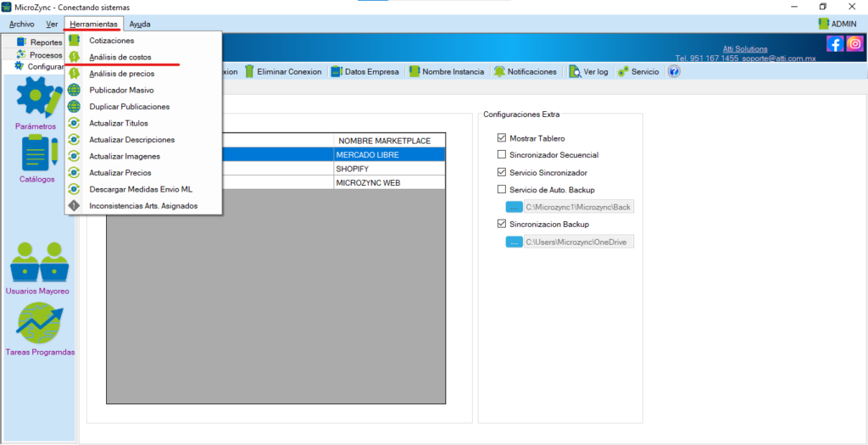Click browse button for OneDrive path
868x445 pixels.
point(515,242)
